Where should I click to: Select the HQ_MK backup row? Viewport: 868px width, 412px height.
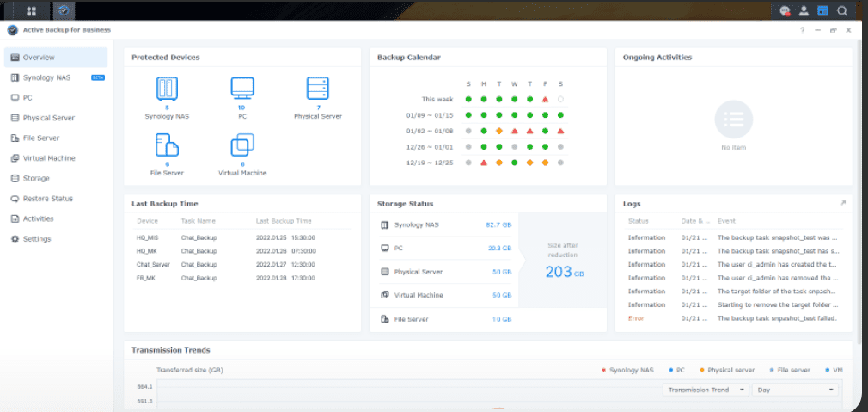[x=241, y=251]
